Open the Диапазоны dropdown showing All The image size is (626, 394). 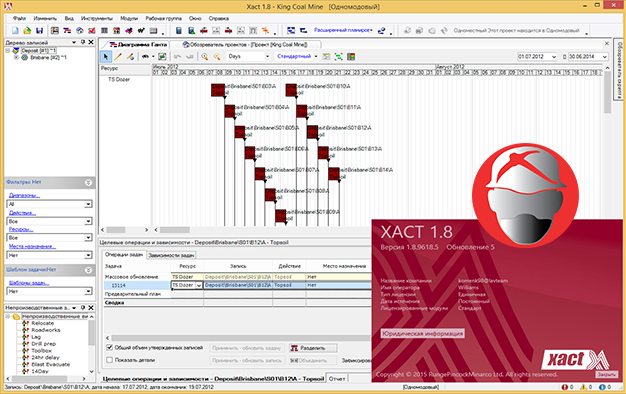tap(50, 204)
